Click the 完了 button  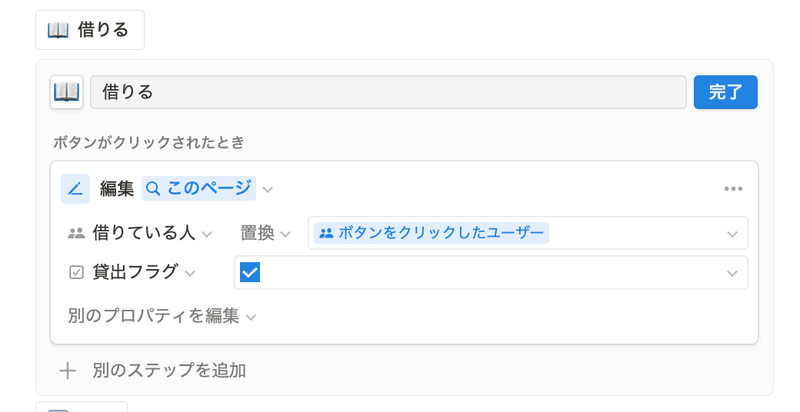click(726, 92)
